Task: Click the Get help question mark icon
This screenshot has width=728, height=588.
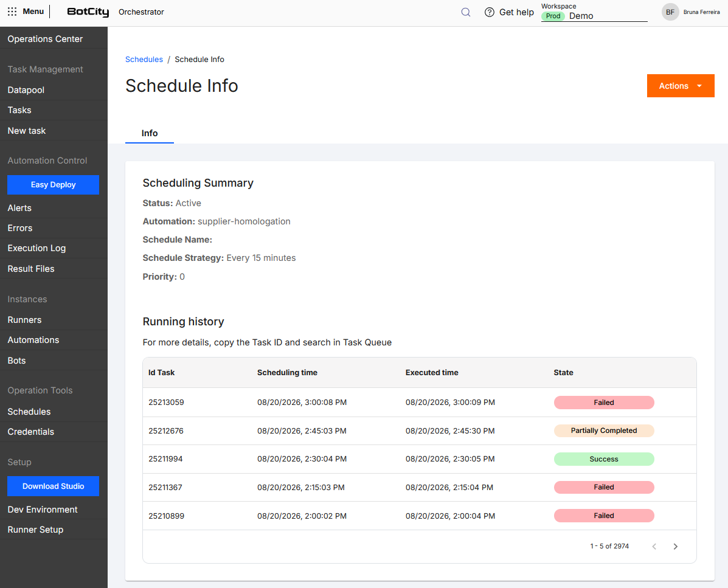Action: point(490,12)
